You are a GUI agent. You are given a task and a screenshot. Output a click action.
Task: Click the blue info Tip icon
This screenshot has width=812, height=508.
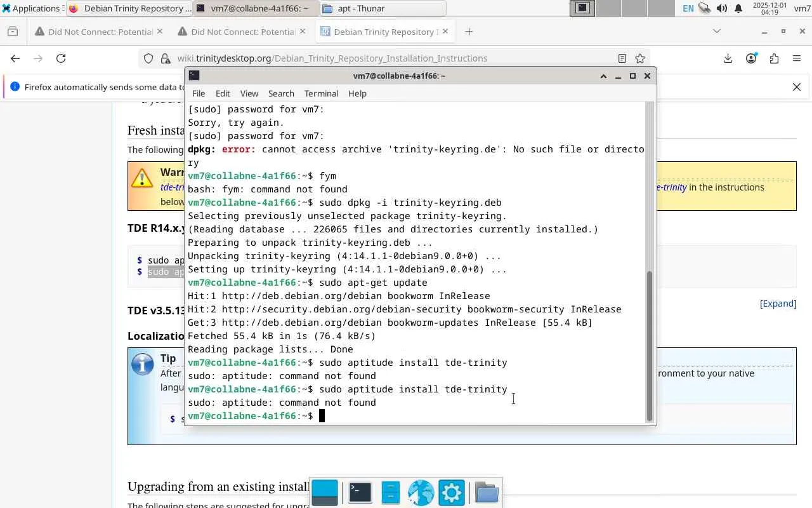click(x=143, y=364)
